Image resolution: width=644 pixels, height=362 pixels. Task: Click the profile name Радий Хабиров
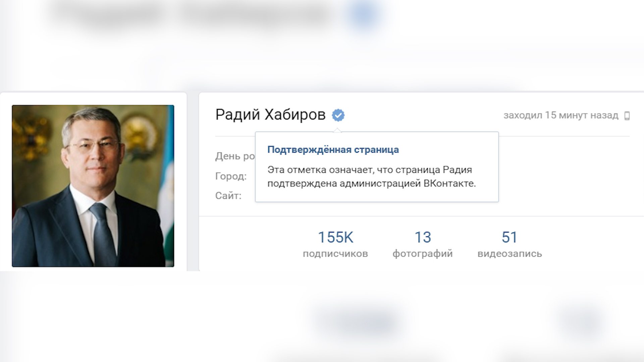(x=270, y=115)
